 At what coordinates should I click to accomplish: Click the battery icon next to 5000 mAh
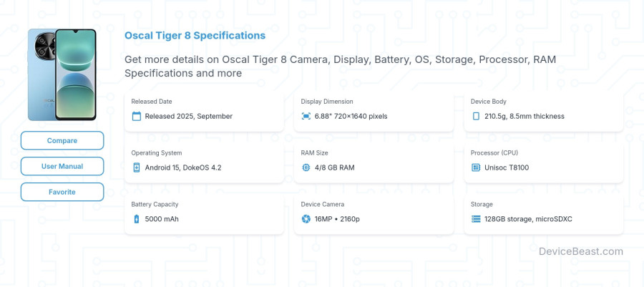[x=137, y=219]
